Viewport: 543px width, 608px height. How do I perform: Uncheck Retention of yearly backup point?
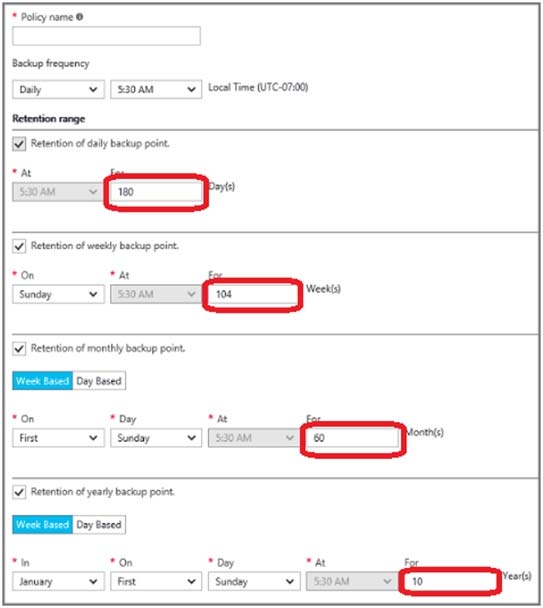tap(19, 492)
